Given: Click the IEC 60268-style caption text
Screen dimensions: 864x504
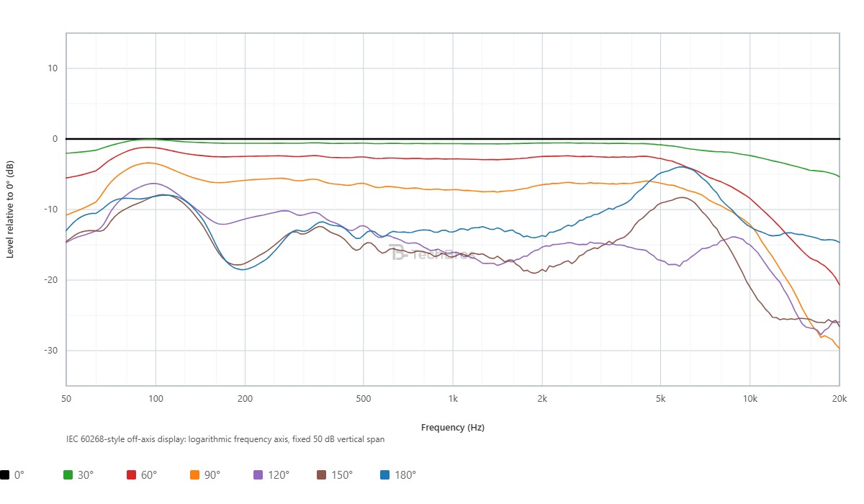Looking at the screenshot, I should (x=225, y=438).
